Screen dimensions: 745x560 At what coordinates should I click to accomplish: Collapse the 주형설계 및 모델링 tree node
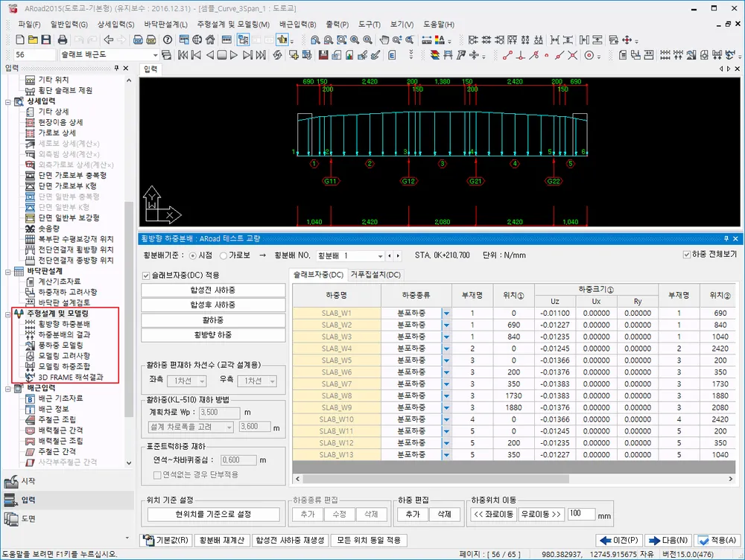click(8, 314)
